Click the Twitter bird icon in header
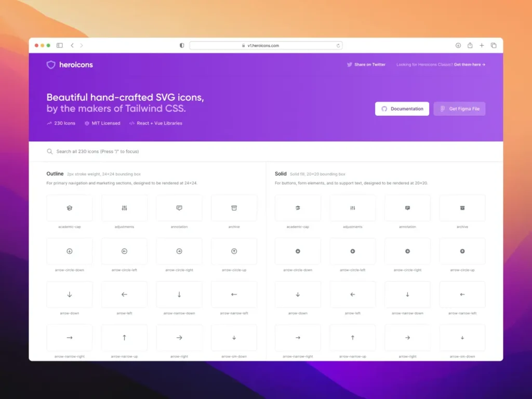The width and height of the screenshot is (532, 399). [350, 64]
